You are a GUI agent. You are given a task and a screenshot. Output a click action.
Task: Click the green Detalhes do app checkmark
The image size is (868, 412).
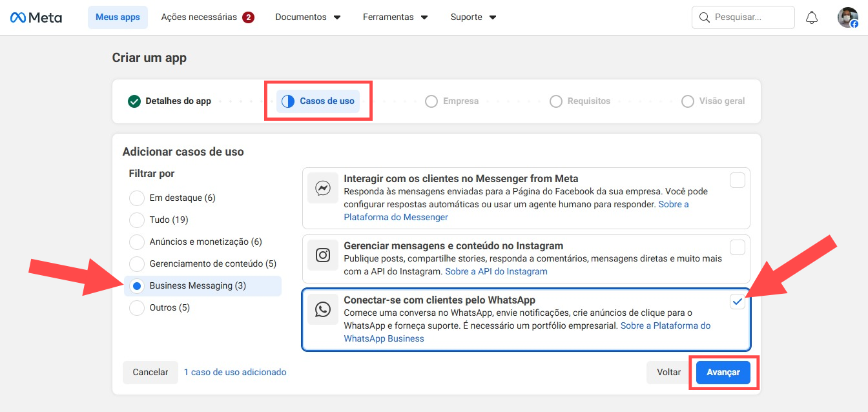[134, 101]
